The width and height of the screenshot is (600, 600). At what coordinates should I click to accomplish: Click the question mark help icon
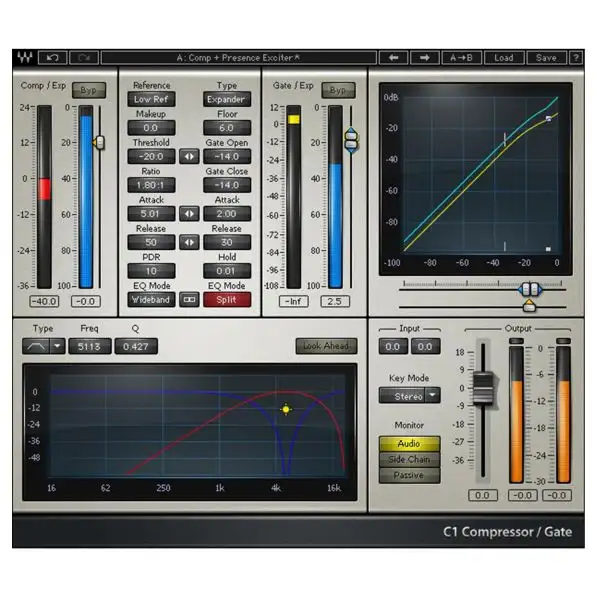tap(576, 58)
